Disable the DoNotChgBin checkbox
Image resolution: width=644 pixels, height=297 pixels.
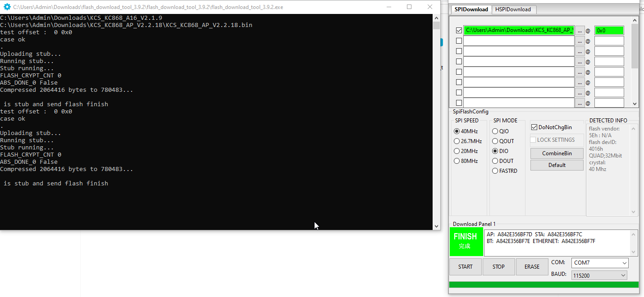pyautogui.click(x=534, y=127)
